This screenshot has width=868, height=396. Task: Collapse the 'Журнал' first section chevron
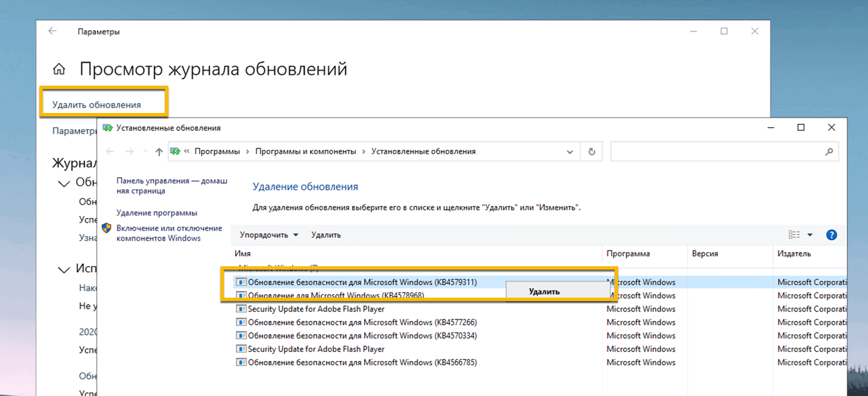coord(64,183)
